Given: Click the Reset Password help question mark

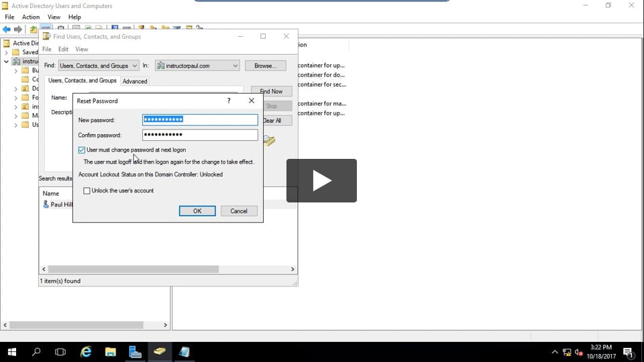Looking at the screenshot, I should (x=229, y=101).
